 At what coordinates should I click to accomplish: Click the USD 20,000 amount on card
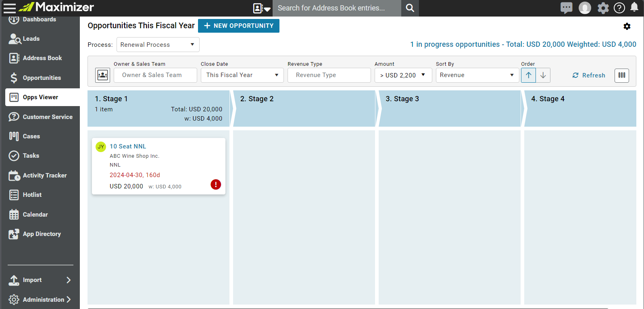[x=126, y=186]
